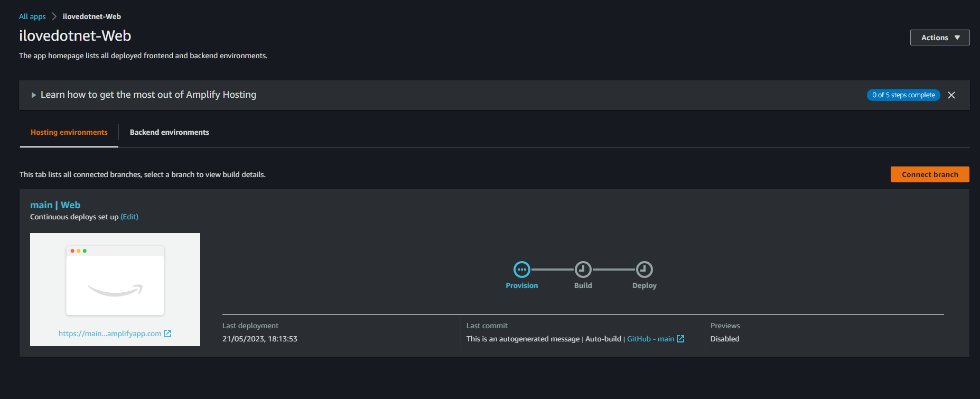This screenshot has width=980, height=399.
Task: Click the breadcrumb chevron separator icon
Action: [x=54, y=16]
